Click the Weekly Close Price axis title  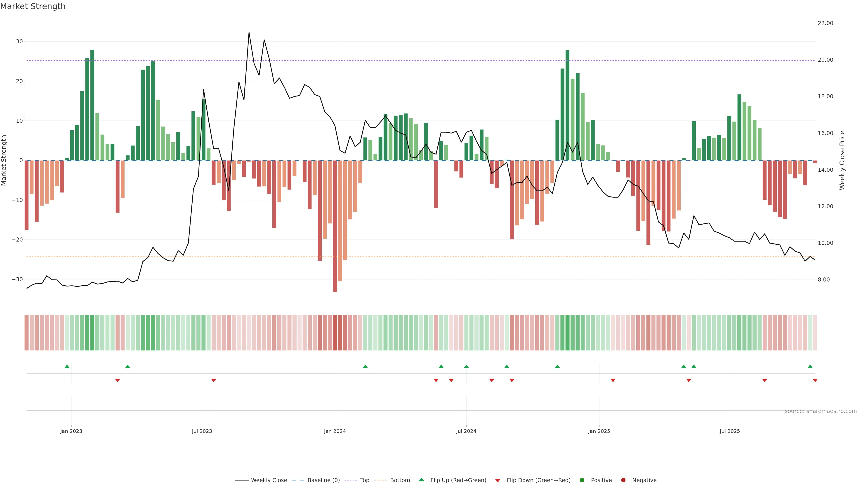pos(842,160)
